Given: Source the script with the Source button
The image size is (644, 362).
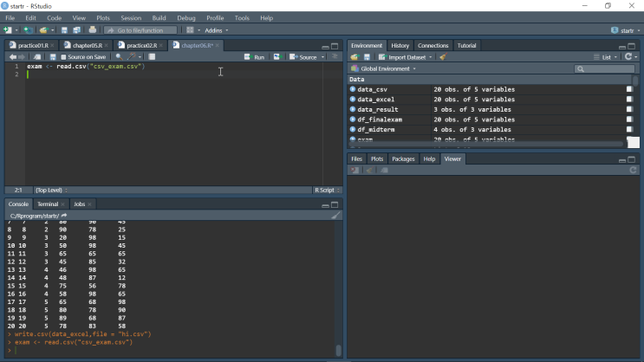Looking at the screenshot, I should click(x=303, y=57).
